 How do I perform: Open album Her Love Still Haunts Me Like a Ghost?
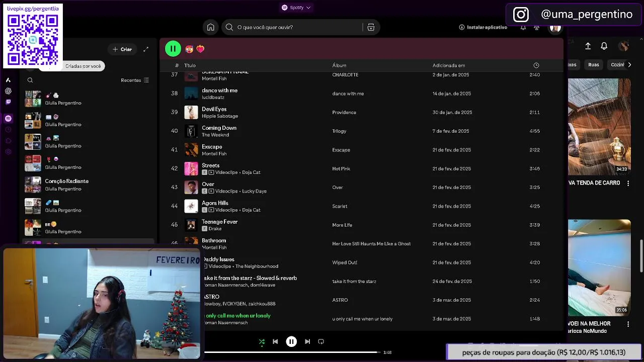[x=371, y=244]
